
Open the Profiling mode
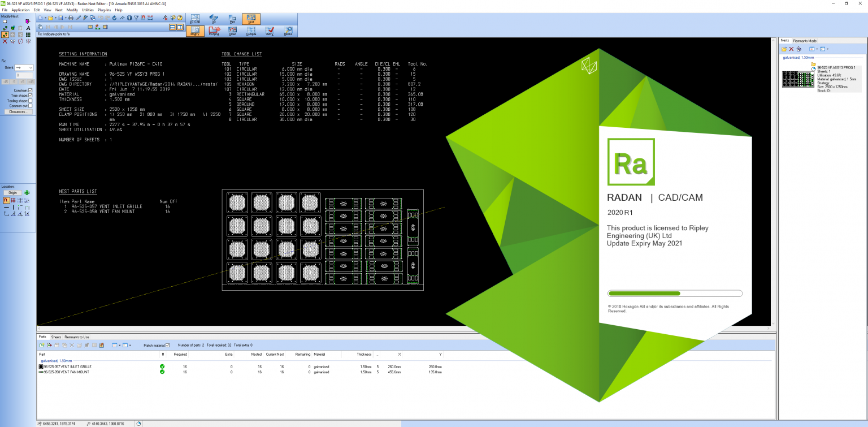tap(214, 31)
